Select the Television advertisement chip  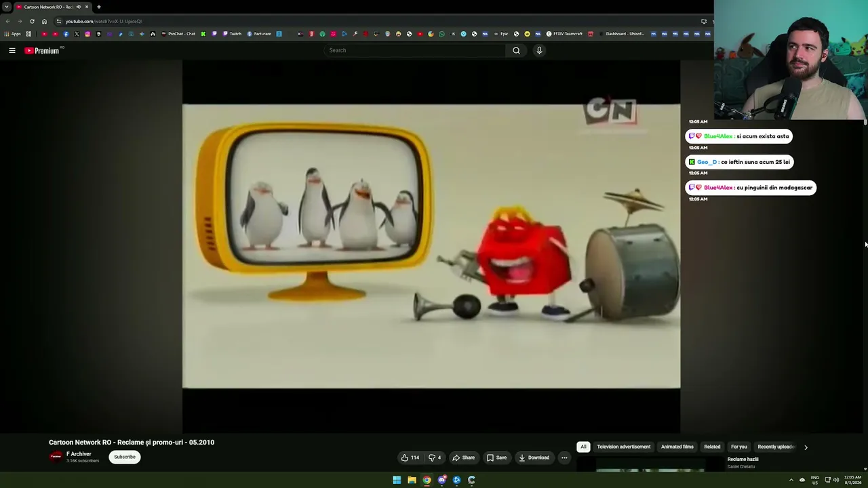tap(623, 447)
